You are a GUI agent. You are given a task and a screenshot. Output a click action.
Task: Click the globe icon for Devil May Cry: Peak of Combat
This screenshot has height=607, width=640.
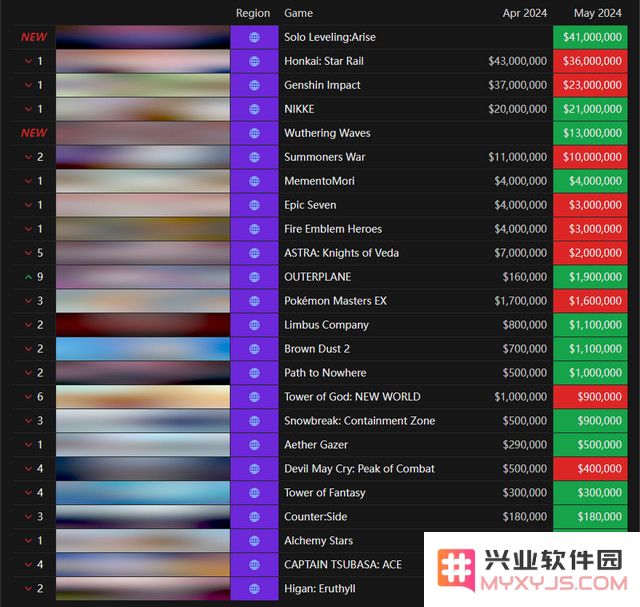point(254,469)
